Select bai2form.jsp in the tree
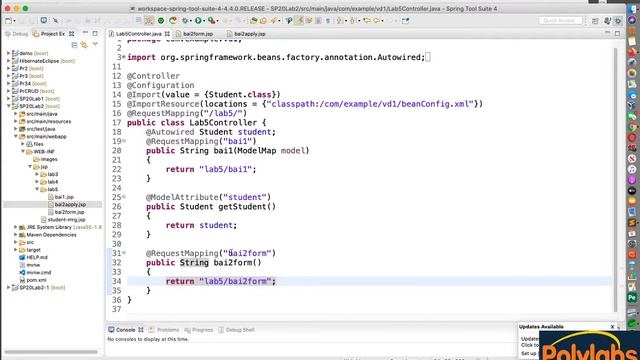Image resolution: width=640 pixels, height=360 pixels. click(x=66, y=212)
